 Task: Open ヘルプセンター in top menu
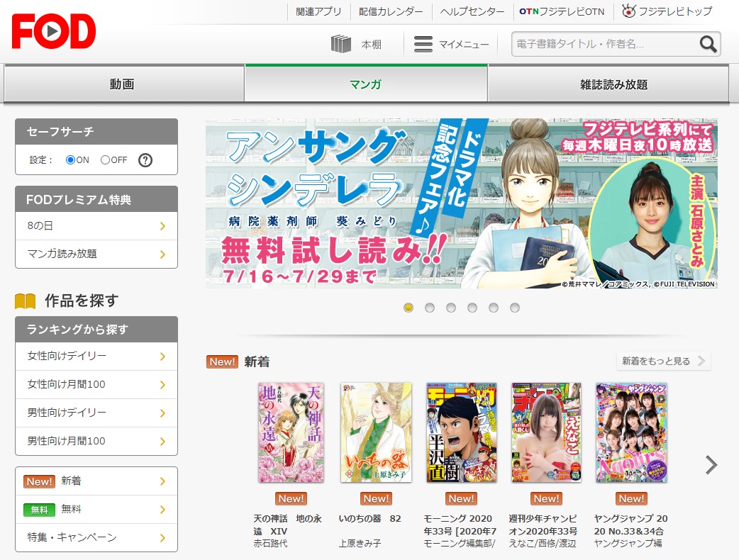[472, 11]
